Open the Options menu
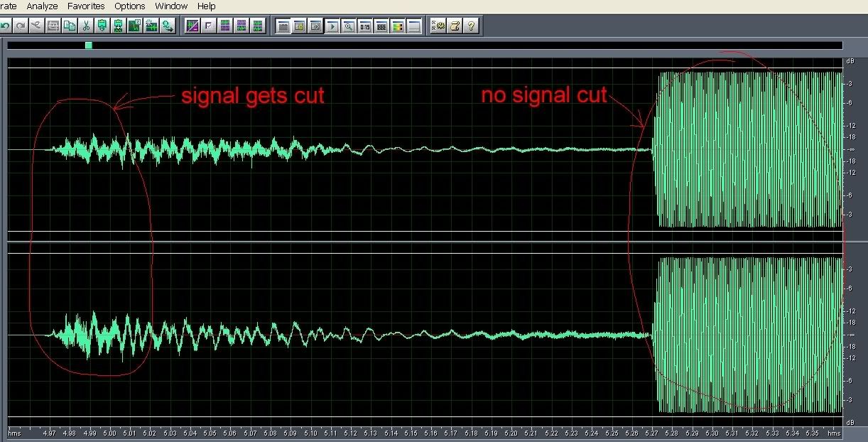This screenshot has width=868, height=442. (130, 6)
